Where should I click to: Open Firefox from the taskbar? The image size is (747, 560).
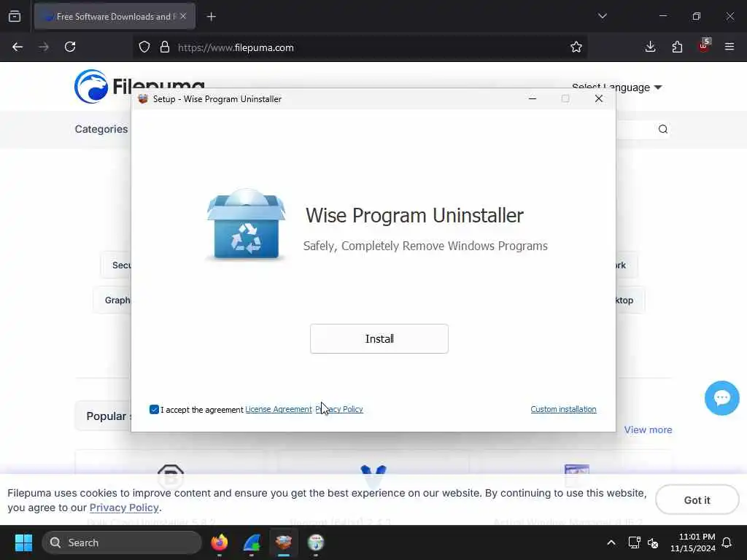click(219, 542)
